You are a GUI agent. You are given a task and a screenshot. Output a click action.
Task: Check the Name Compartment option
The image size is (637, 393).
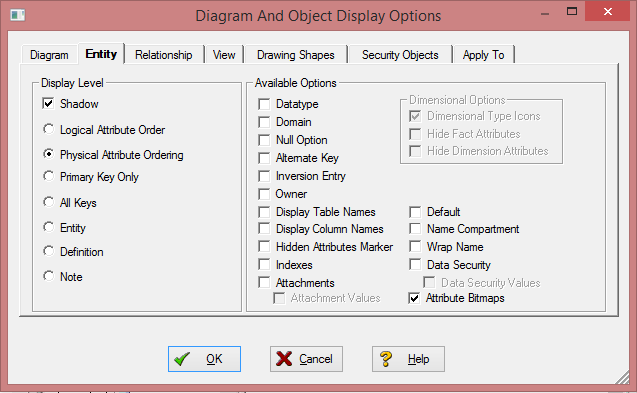[415, 229]
